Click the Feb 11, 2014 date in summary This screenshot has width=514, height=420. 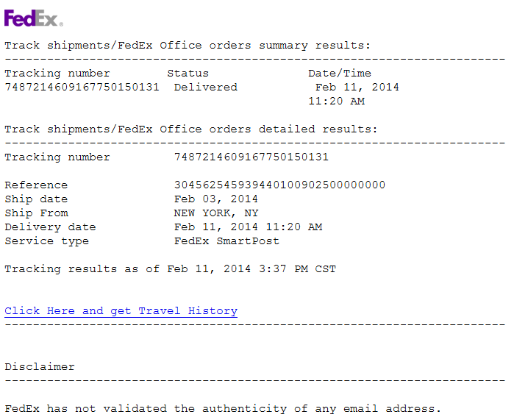click(x=357, y=87)
